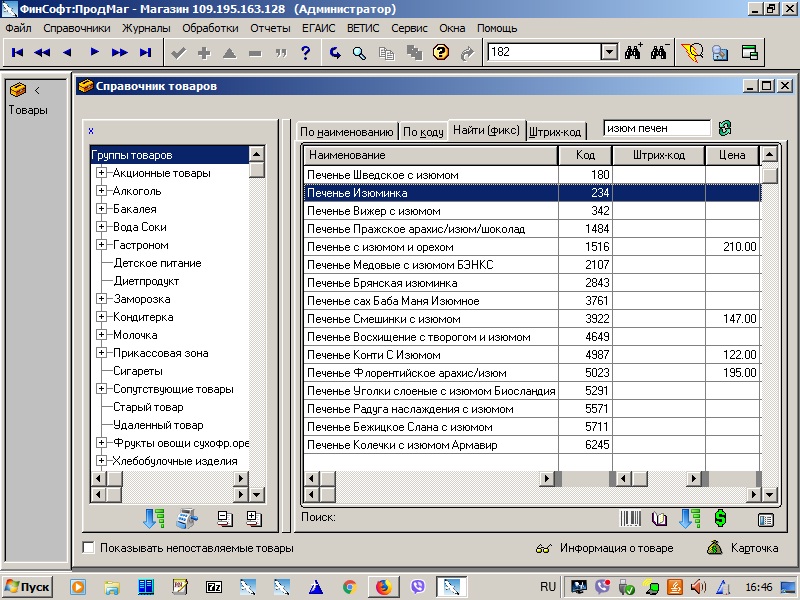The image size is (800, 600).
Task: Expand the 'Молочка' product group
Action: click(102, 335)
